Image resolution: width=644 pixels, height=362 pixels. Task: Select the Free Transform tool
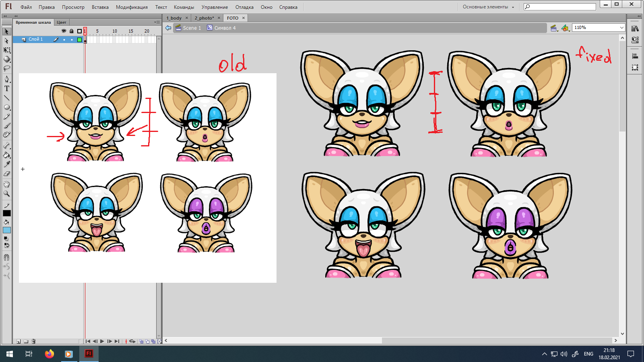(6, 50)
